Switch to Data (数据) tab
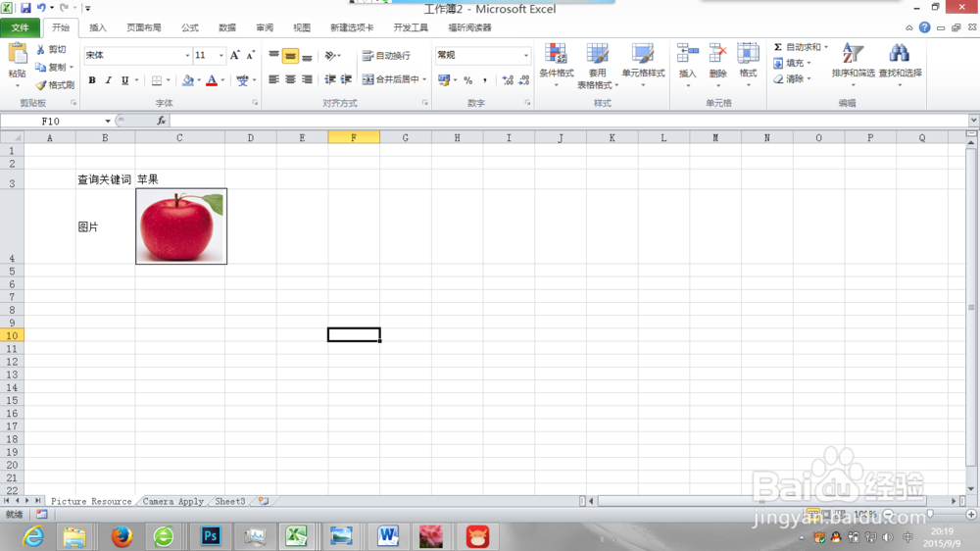 point(227,27)
